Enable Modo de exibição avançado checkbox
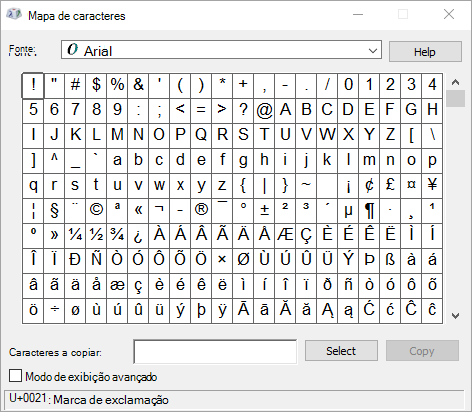This screenshot has height=412, width=472. 15,376
